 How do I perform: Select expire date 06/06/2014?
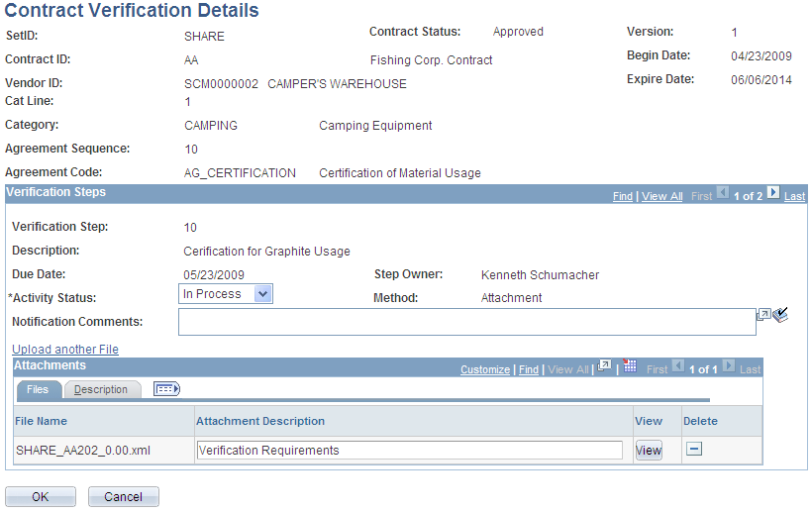pyautogui.click(x=761, y=79)
